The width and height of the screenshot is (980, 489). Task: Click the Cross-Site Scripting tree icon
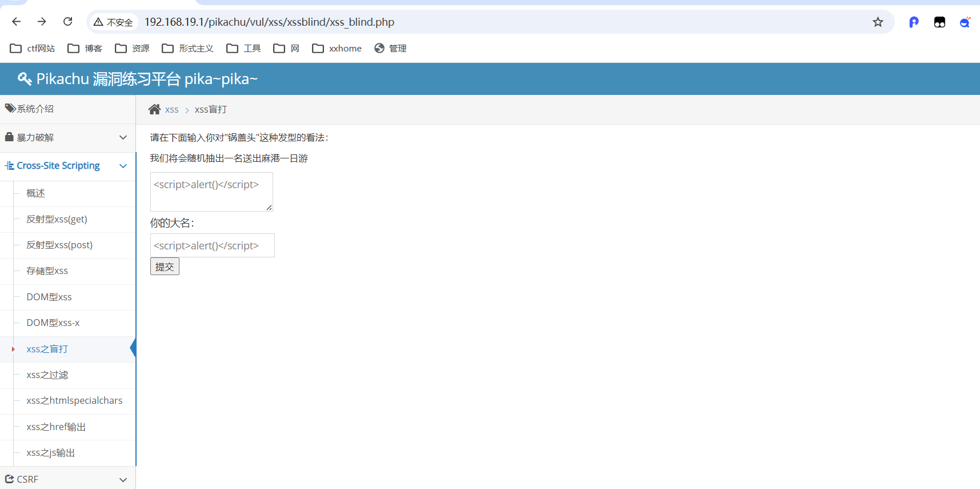9,166
